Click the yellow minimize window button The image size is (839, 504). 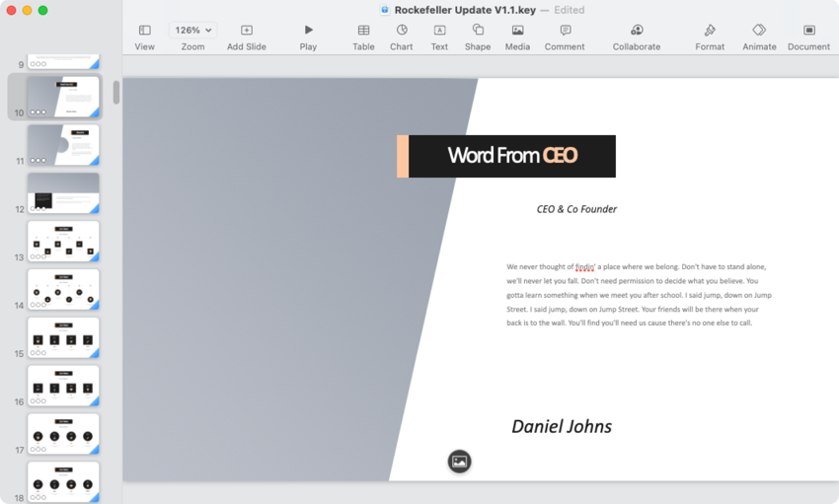(x=27, y=10)
